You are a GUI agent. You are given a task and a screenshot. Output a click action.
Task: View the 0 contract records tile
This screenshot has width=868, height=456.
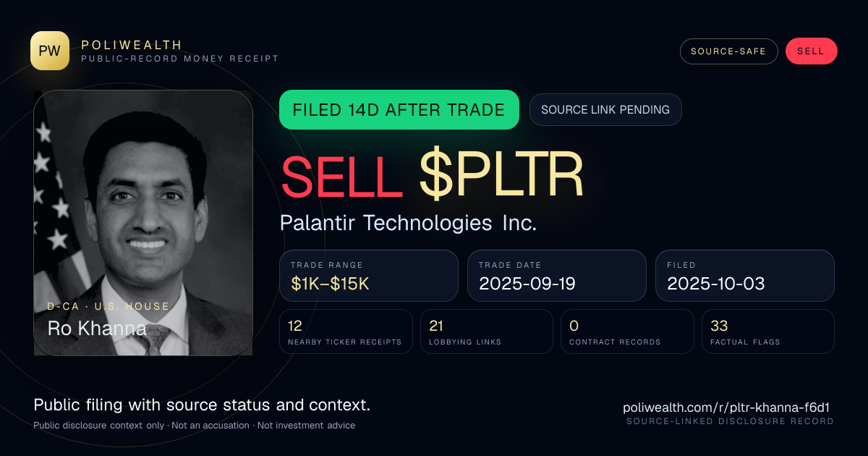pyautogui.click(x=627, y=332)
